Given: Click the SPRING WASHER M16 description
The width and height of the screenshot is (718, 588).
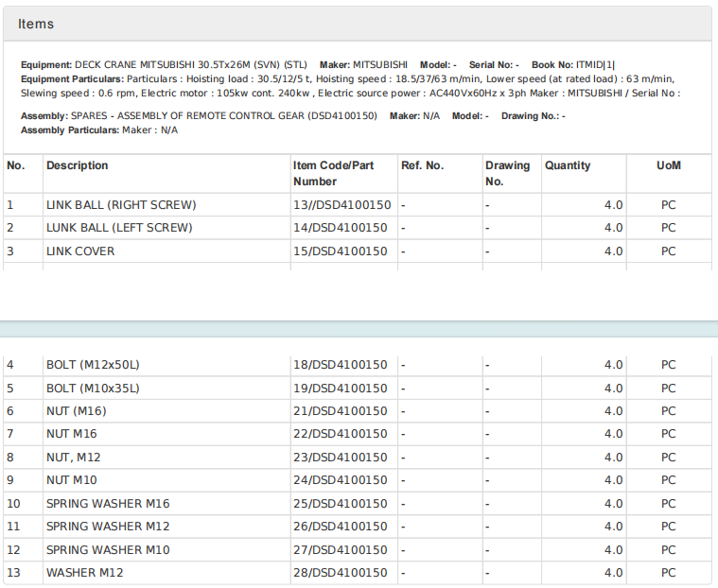Looking at the screenshot, I should click(x=108, y=504).
